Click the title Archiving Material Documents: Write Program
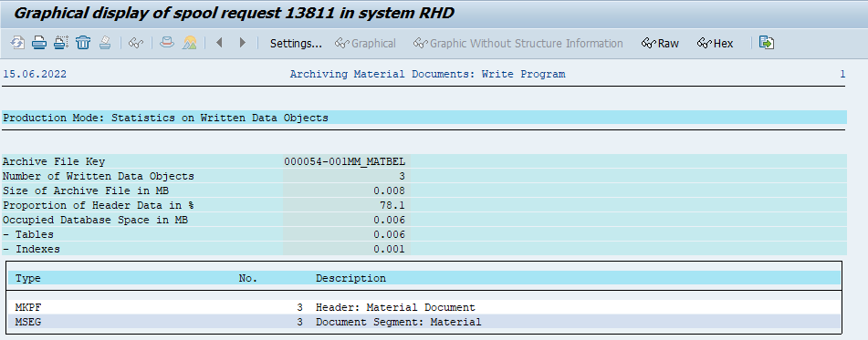This screenshot has height=340, width=868. pos(428,74)
